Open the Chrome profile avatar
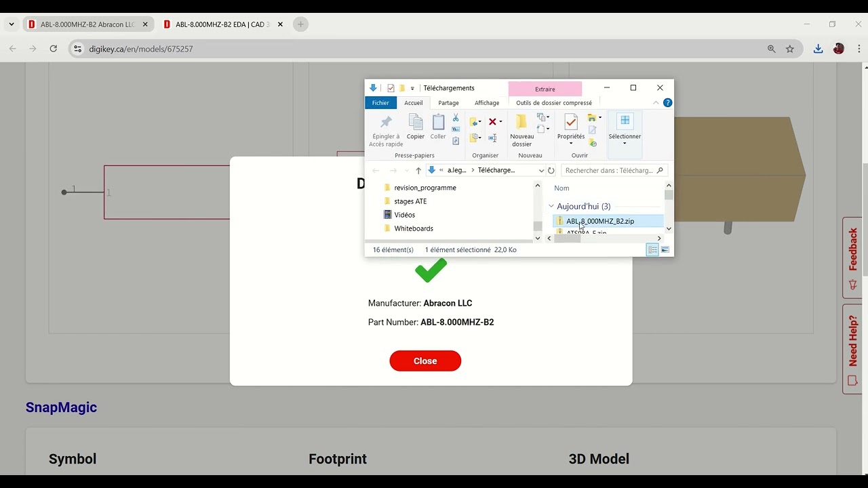The height and width of the screenshot is (488, 868). click(x=839, y=49)
